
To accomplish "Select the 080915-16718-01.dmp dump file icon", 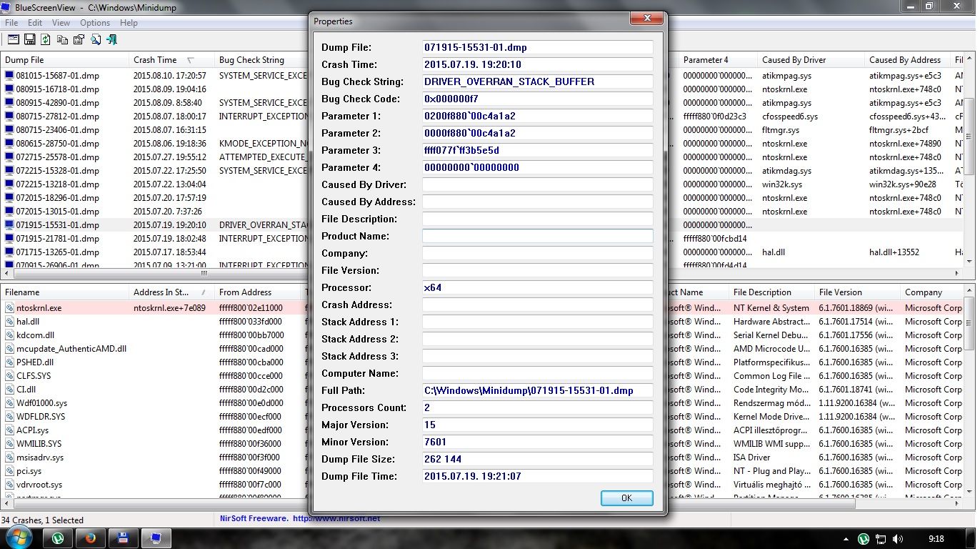I will (x=9, y=89).
